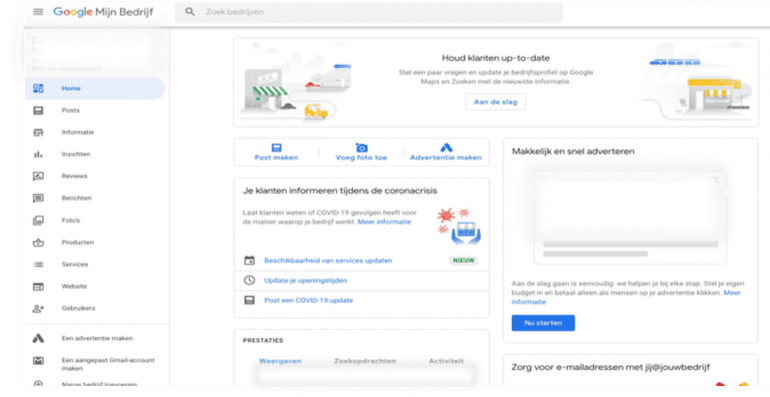The width and height of the screenshot is (770, 397).
Task: Click the Home dashboard icon
Action: click(38, 88)
